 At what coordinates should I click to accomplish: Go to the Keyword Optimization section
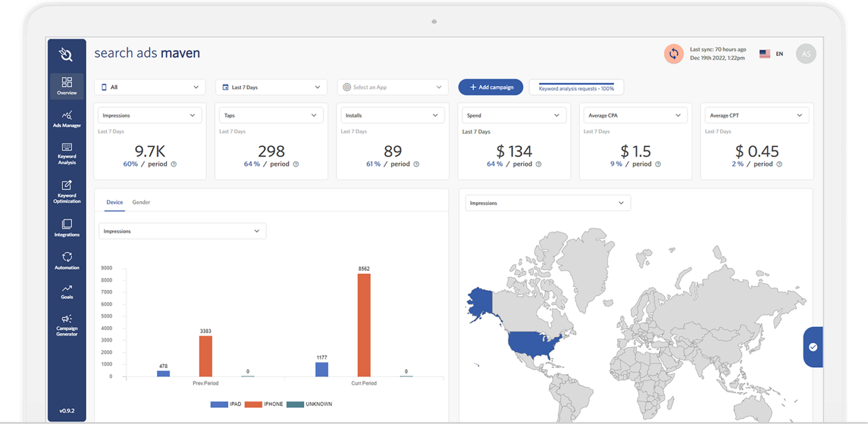point(67,191)
